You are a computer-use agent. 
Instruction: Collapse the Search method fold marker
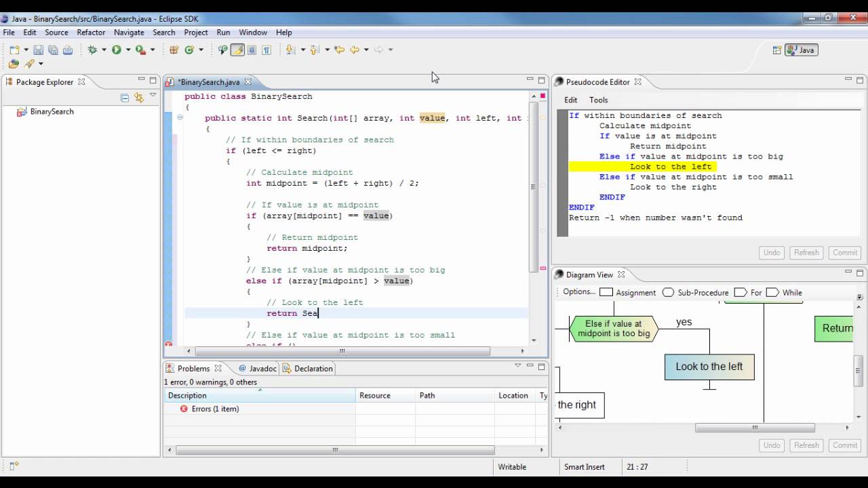click(x=180, y=117)
